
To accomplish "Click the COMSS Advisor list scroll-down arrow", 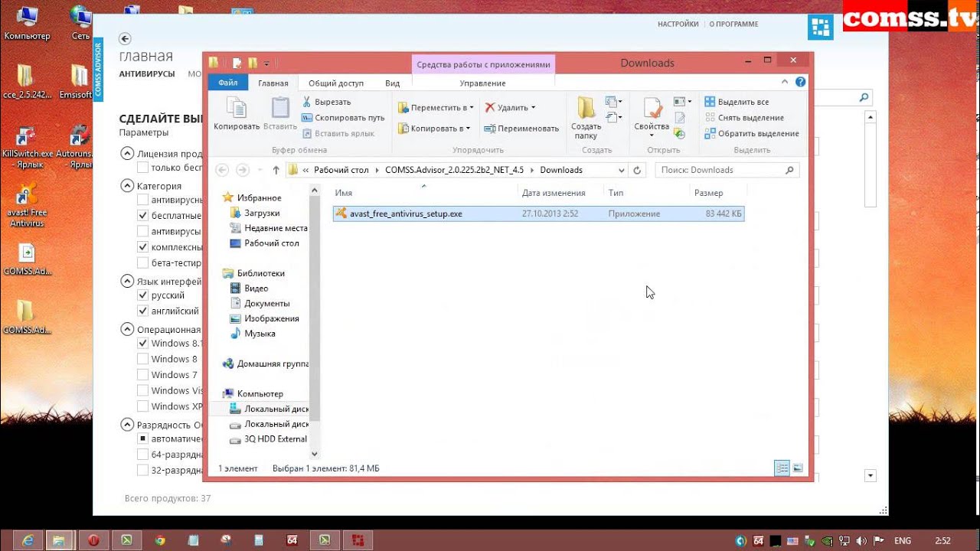I will pyautogui.click(x=870, y=475).
